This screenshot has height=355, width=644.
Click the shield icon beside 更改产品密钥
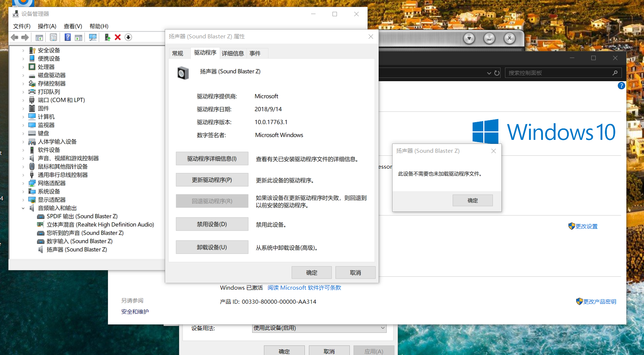pos(579,301)
